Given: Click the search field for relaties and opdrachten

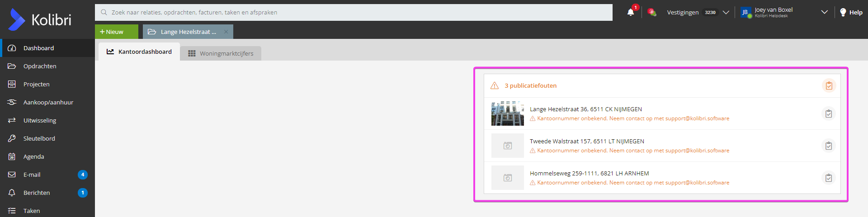Looking at the screenshot, I should (354, 12).
